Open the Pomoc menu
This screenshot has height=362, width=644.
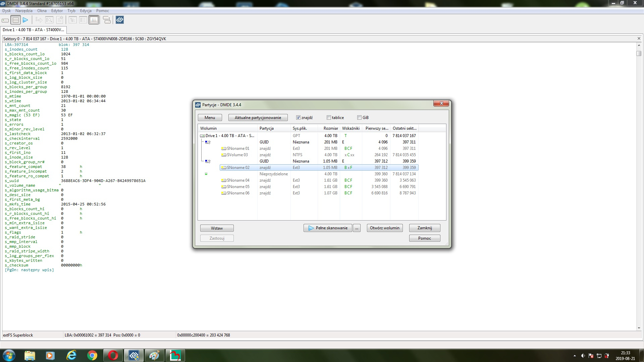pos(103,11)
